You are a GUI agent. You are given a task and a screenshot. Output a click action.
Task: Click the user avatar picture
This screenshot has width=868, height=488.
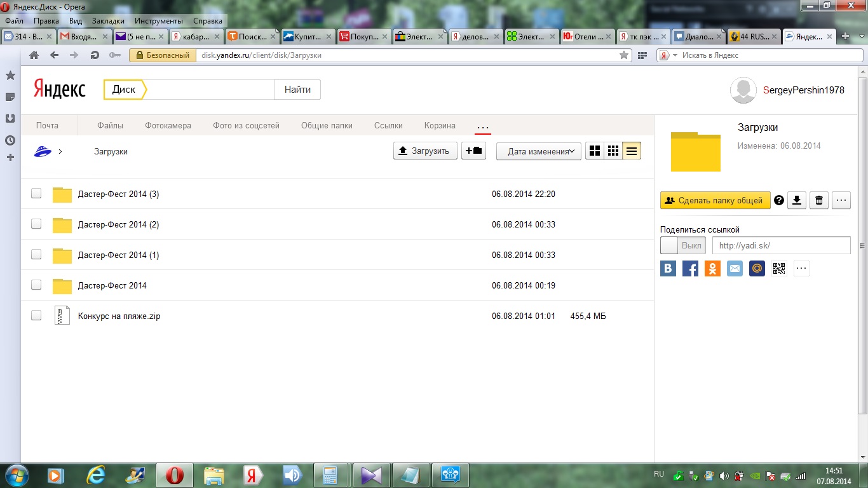point(743,90)
